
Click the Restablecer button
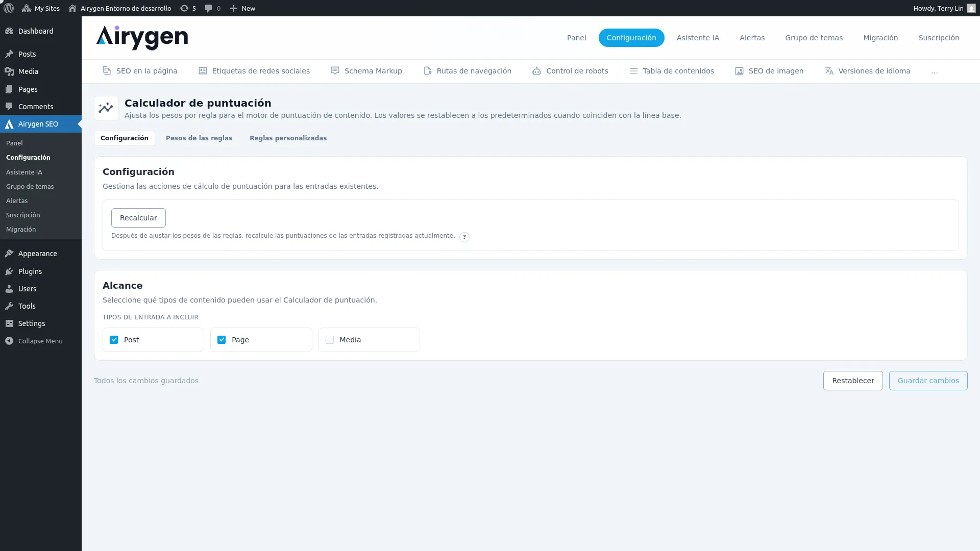click(x=853, y=381)
